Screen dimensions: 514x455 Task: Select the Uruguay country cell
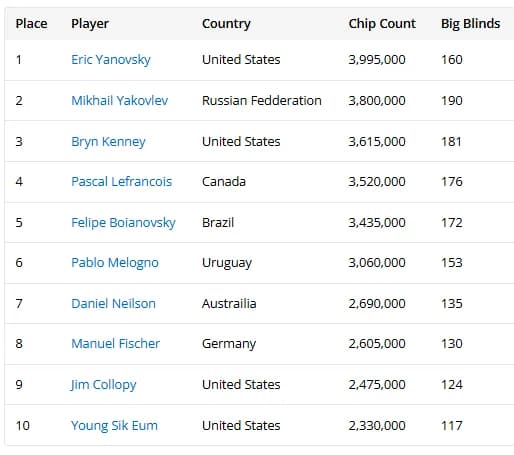pos(227,263)
